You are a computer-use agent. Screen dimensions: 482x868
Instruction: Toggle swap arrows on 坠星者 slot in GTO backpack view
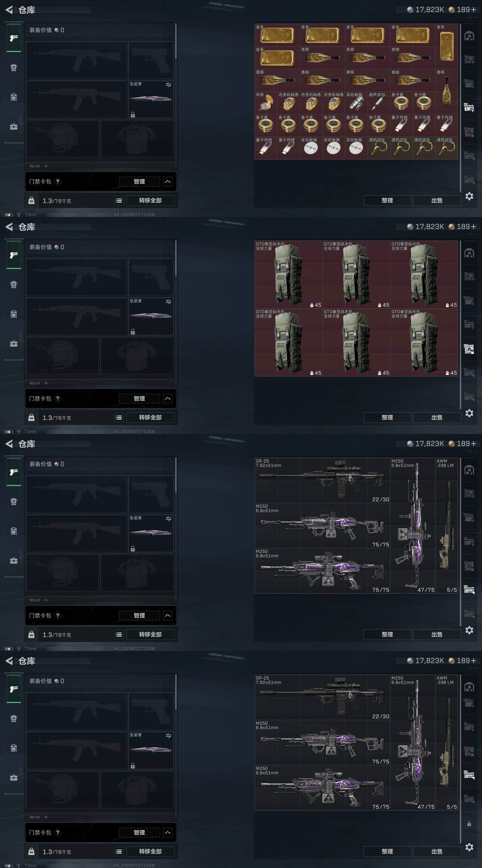click(168, 302)
